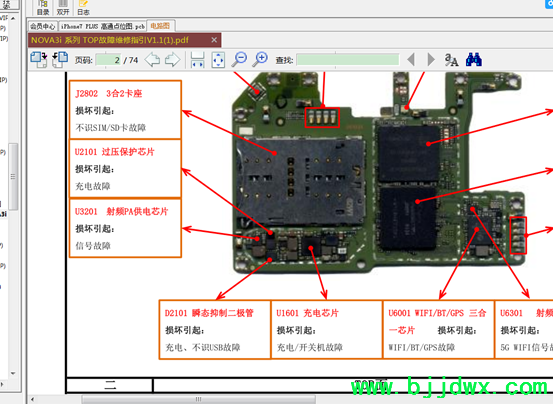The height and width of the screenshot is (404, 553).
Task: Click the D2101 瞬态抑制二极管 label text
Action: (209, 313)
